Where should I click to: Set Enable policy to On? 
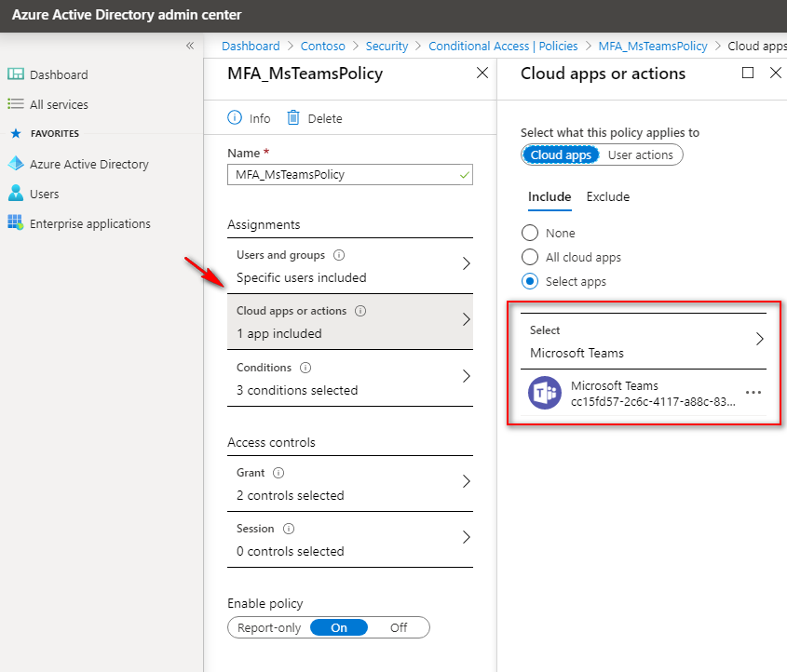(x=339, y=628)
